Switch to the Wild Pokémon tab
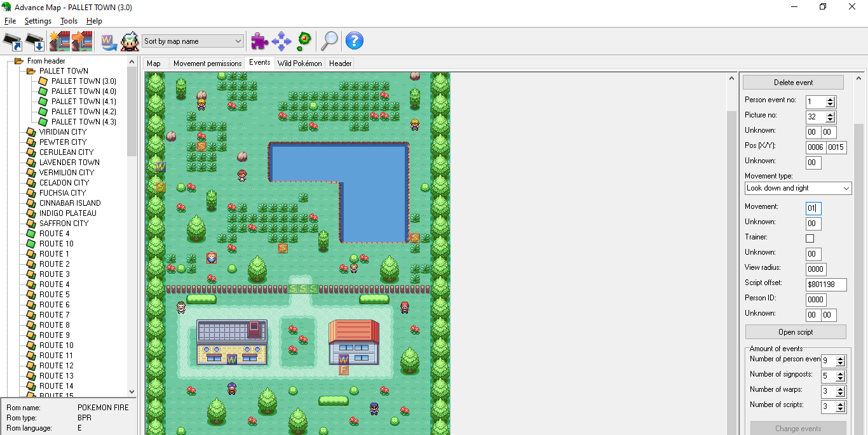This screenshot has height=435, width=868. click(x=299, y=63)
